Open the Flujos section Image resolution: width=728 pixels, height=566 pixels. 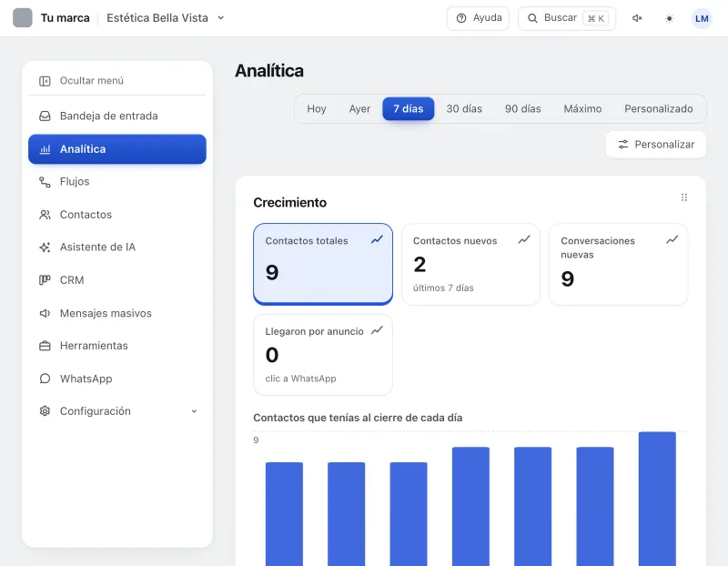pyautogui.click(x=117, y=182)
